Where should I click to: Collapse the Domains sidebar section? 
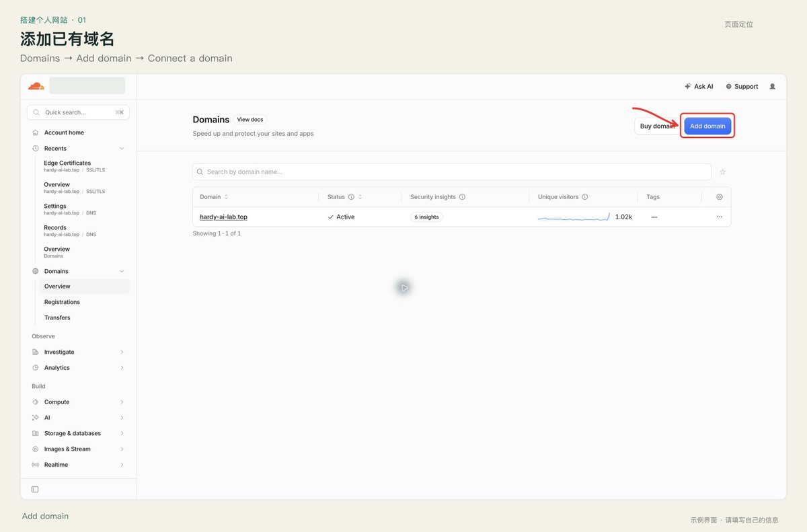pos(122,271)
